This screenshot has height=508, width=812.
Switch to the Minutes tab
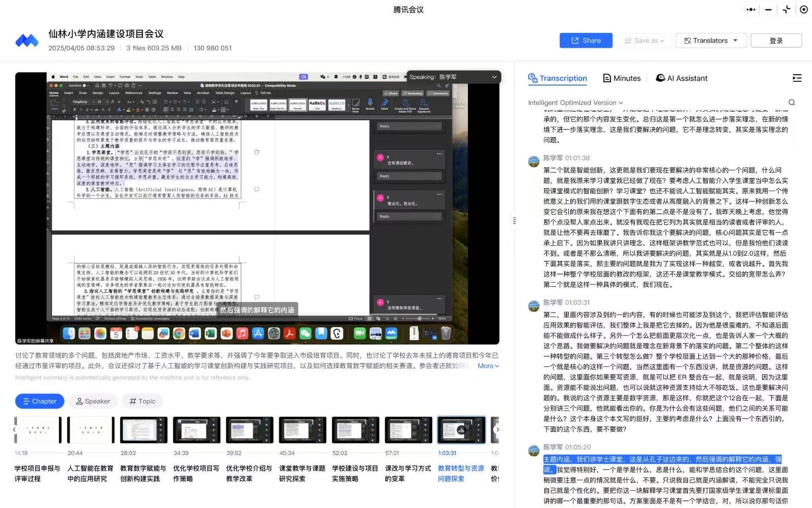[x=622, y=78]
